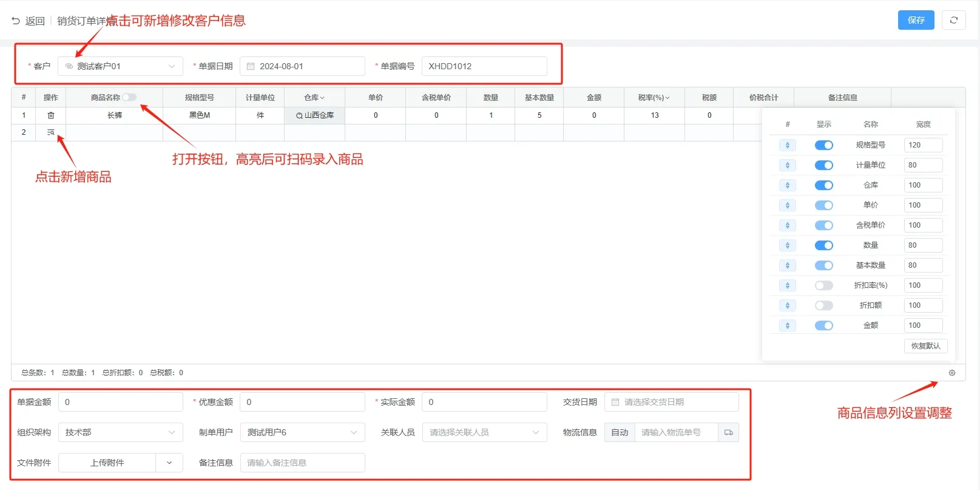
Task: Click the 返回 link
Action: tap(35, 21)
